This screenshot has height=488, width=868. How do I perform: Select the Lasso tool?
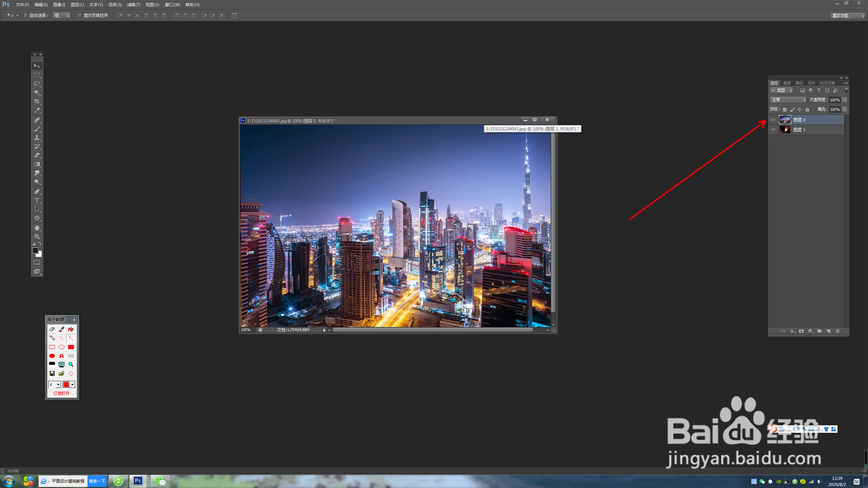[x=37, y=84]
